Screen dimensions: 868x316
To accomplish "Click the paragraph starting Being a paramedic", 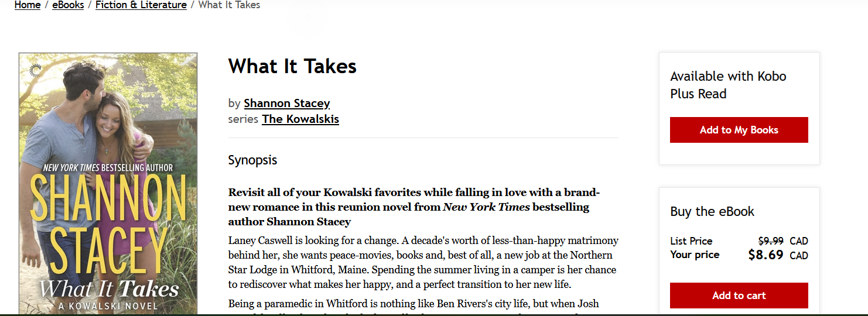I will [414, 304].
